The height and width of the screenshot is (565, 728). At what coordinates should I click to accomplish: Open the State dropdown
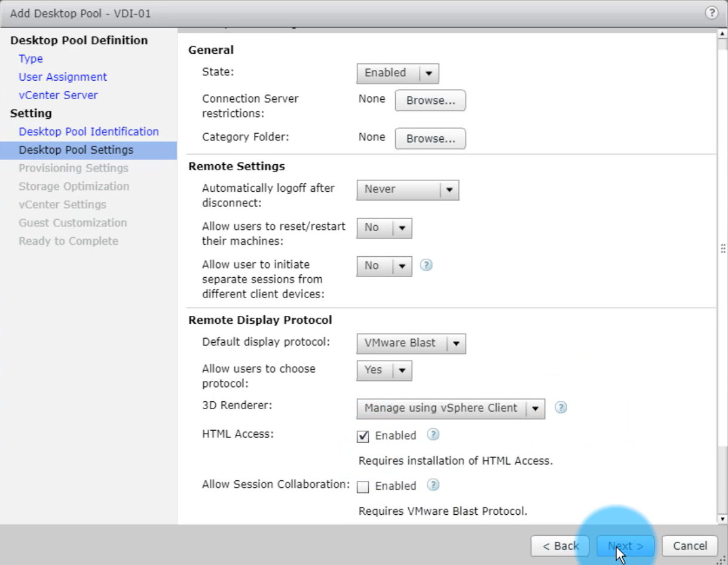[x=397, y=73]
